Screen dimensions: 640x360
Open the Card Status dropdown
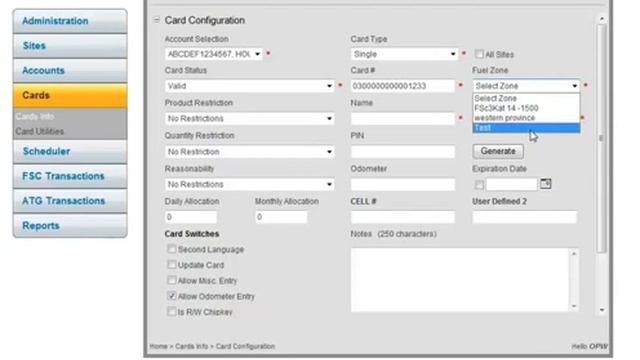249,86
